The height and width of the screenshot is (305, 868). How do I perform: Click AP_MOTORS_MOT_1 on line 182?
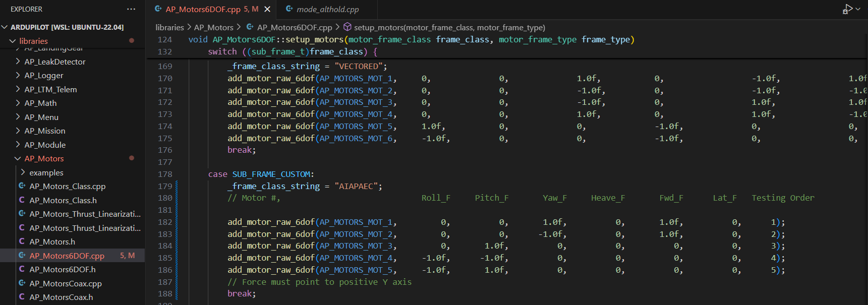(x=356, y=222)
